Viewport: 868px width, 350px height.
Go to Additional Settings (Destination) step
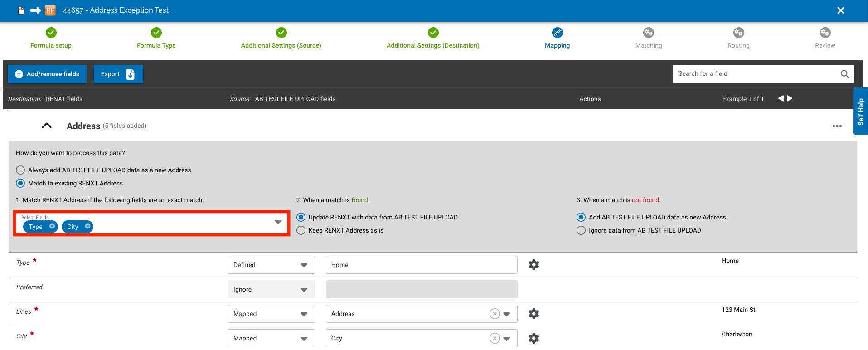coord(433,38)
